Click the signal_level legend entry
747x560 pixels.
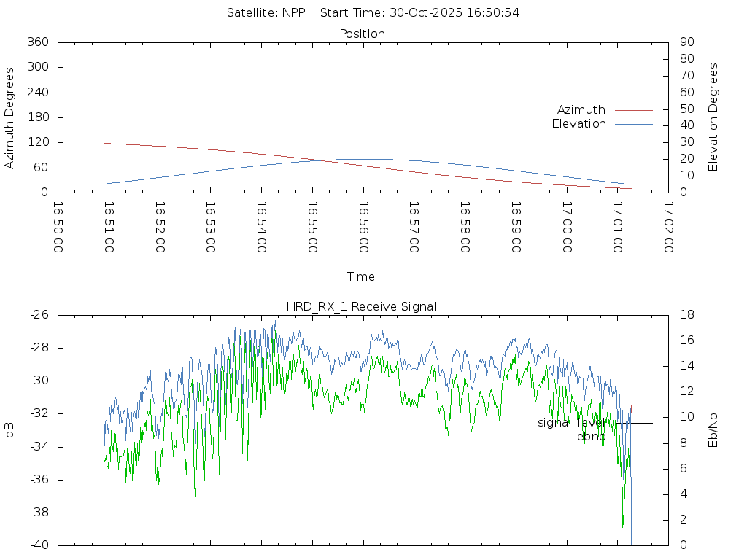pyautogui.click(x=571, y=423)
